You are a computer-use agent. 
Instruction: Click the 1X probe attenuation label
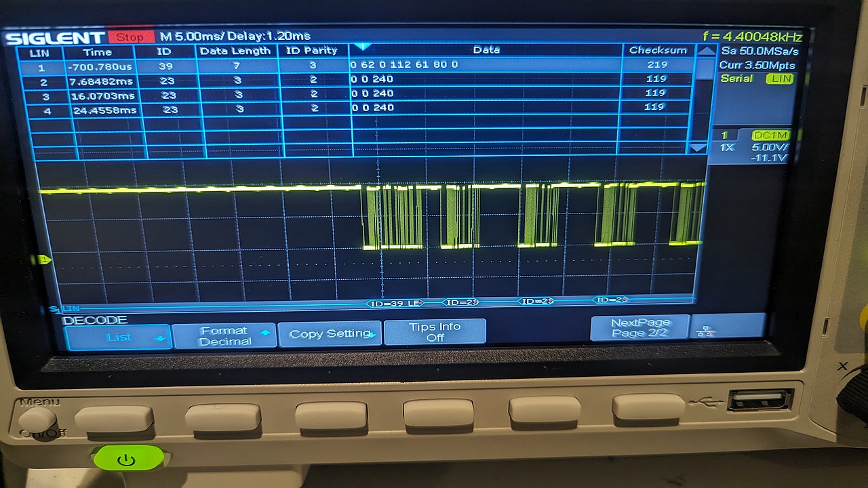pos(727,147)
